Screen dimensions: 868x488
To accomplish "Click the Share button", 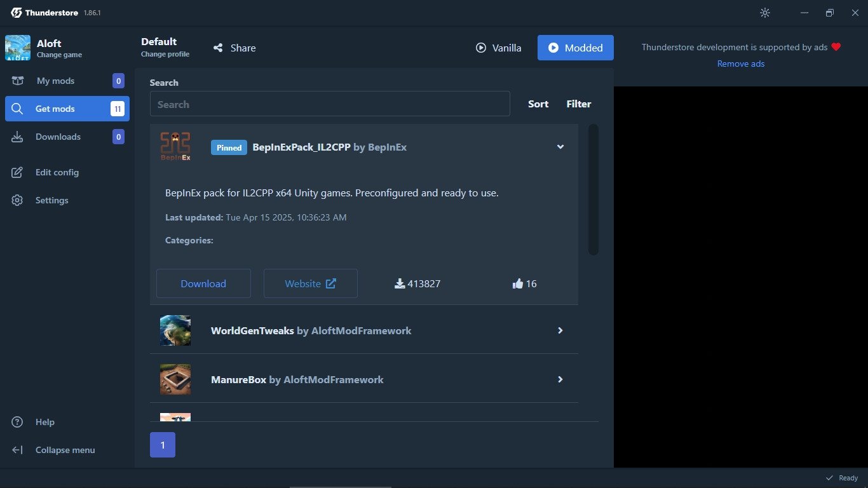I will [x=234, y=48].
